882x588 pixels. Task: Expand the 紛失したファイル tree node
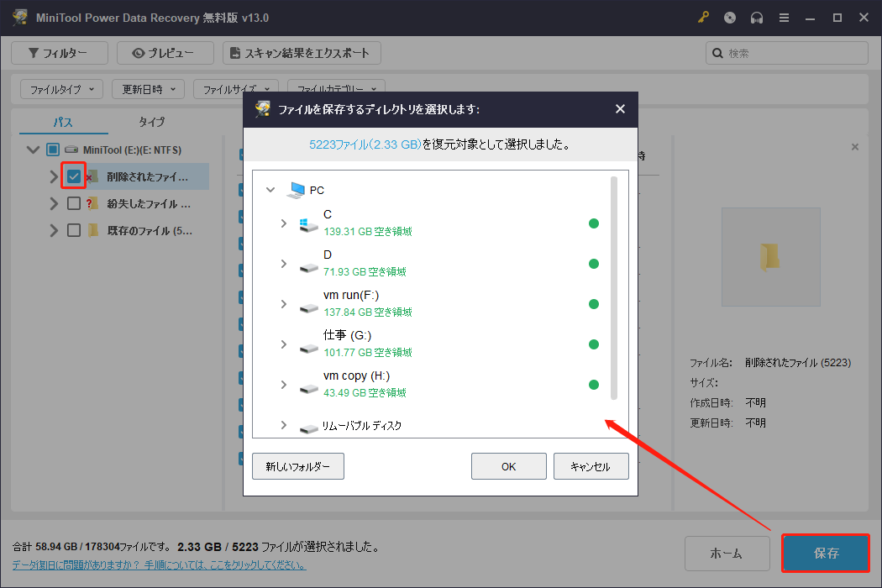tap(54, 203)
